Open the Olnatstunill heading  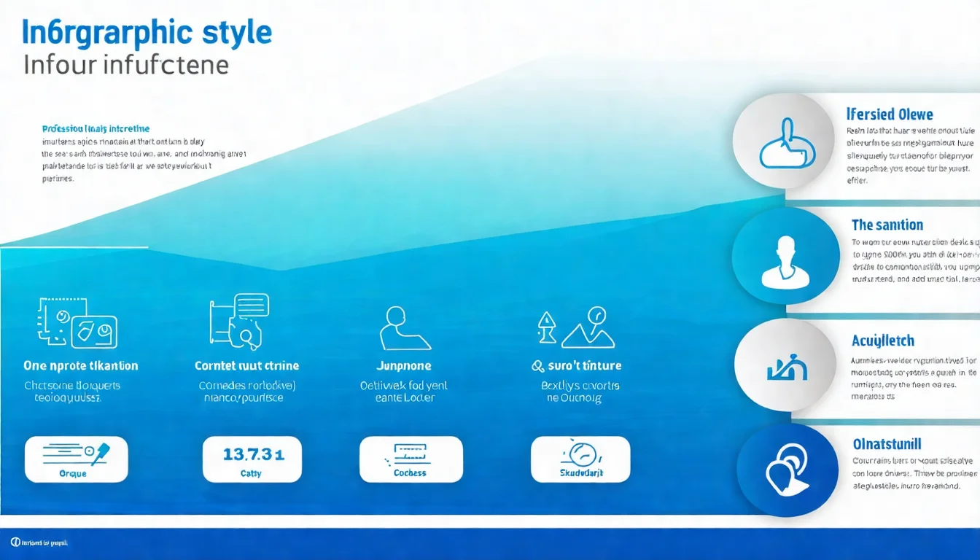pos(887,444)
